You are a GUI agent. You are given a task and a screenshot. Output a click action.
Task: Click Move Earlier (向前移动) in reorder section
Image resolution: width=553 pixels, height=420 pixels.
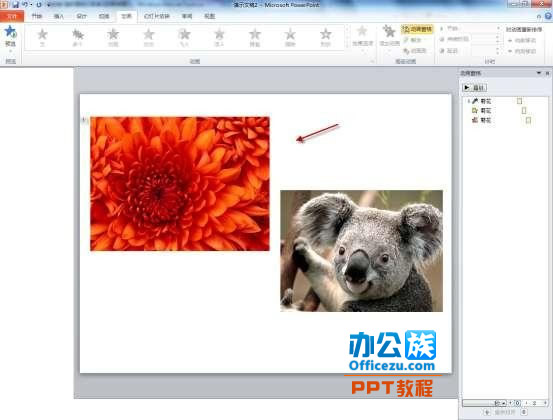(x=522, y=41)
